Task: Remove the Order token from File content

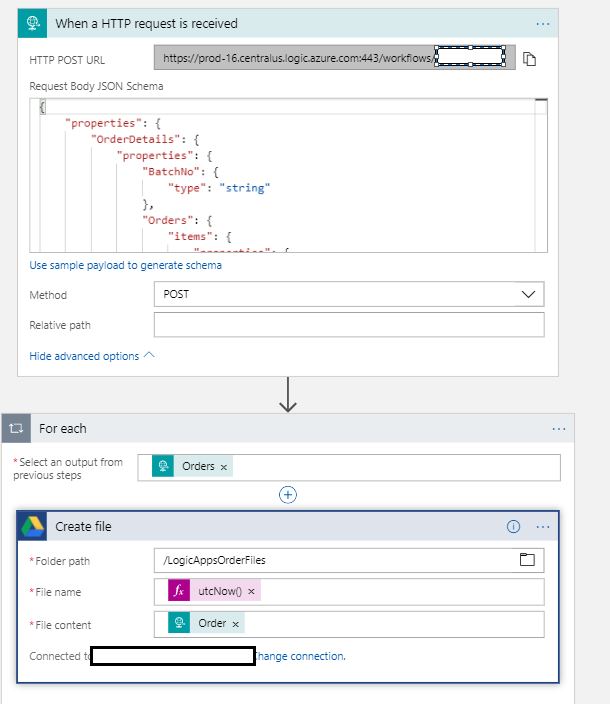Action: (x=236, y=624)
